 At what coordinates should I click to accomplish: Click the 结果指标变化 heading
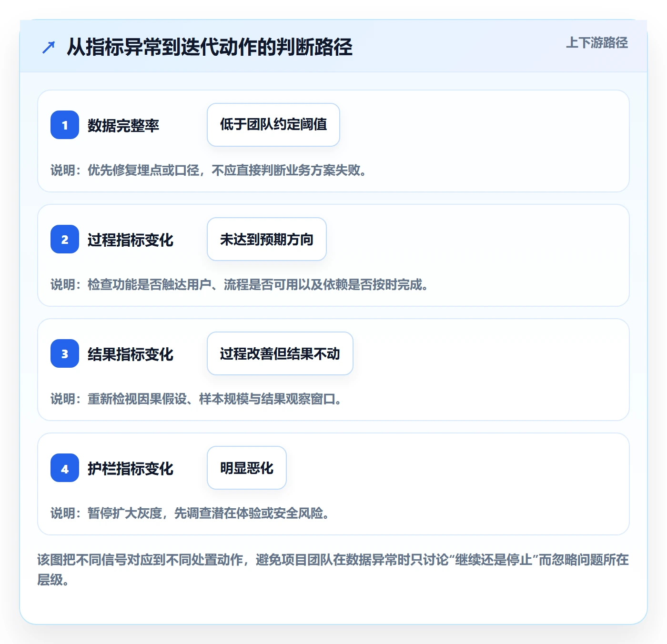coord(131,354)
